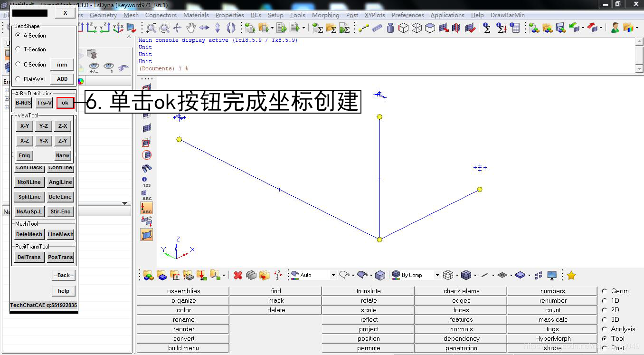Screen dimensions: 644x355
Task: Click the LineMesh button
Action: click(x=60, y=234)
